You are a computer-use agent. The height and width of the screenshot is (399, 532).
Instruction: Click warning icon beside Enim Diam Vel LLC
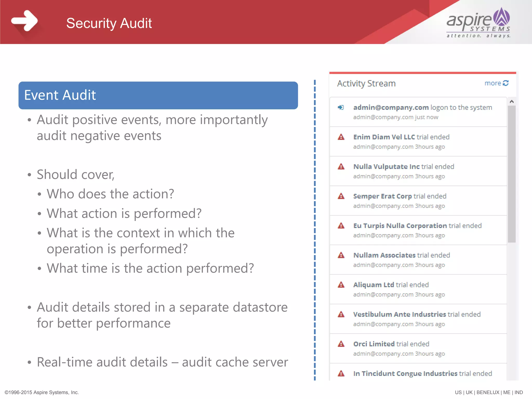341,137
